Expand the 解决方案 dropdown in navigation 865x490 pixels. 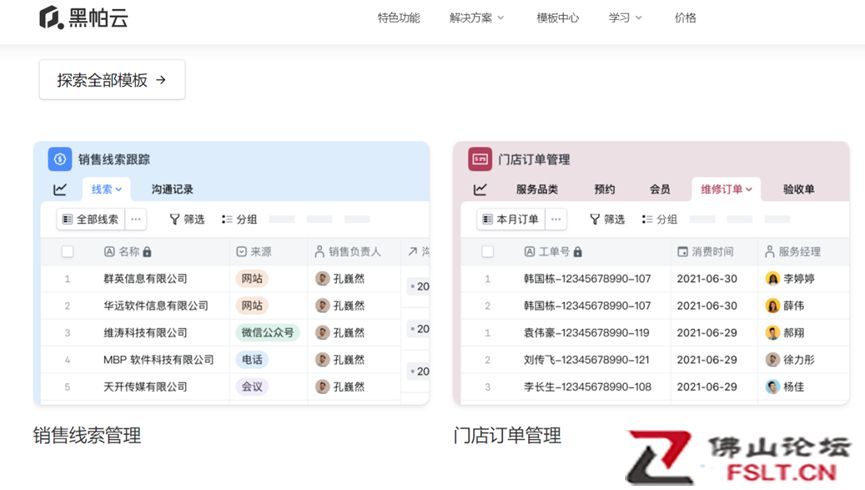(477, 18)
